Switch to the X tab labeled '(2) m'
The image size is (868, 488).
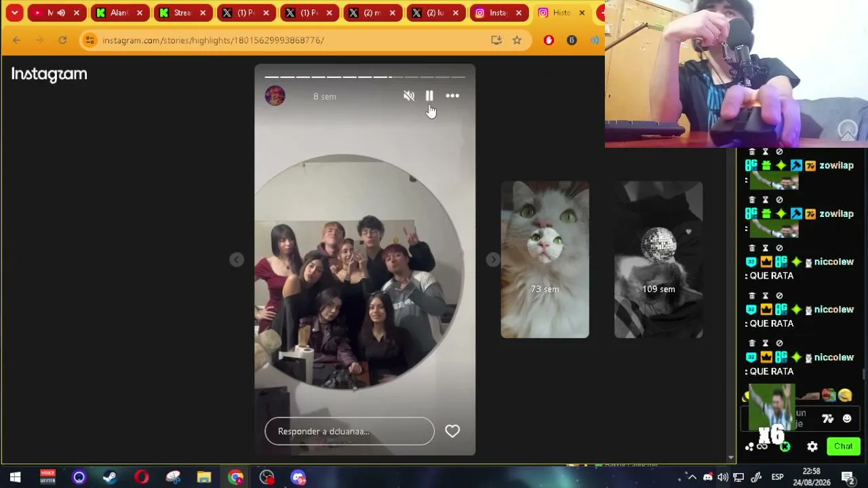372,12
